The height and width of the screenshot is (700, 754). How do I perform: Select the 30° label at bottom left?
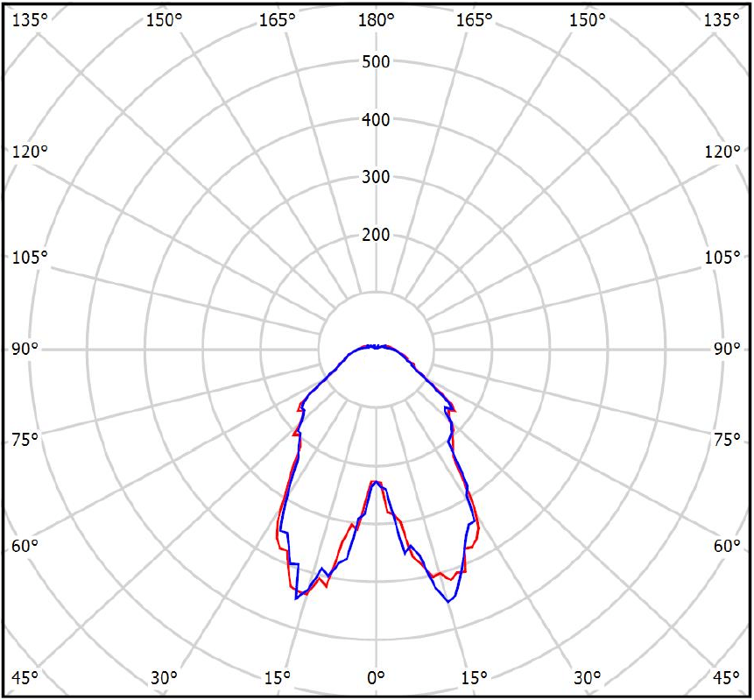click(164, 677)
